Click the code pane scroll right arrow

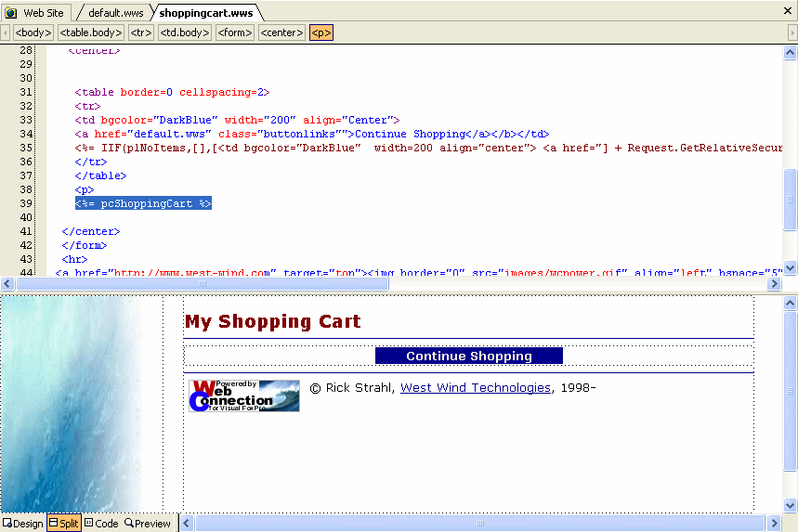774,283
